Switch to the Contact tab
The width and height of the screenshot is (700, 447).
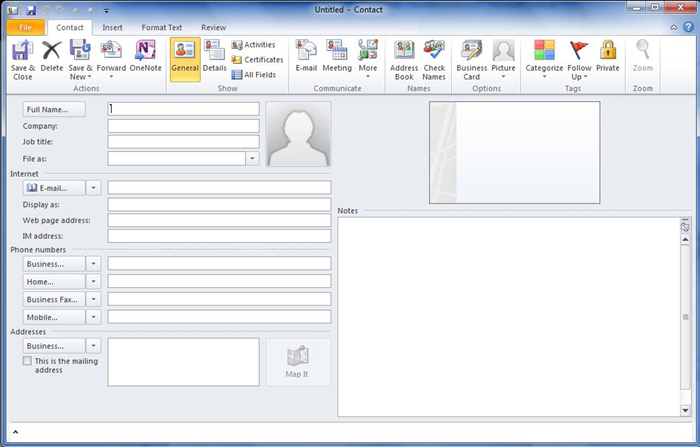(70, 28)
